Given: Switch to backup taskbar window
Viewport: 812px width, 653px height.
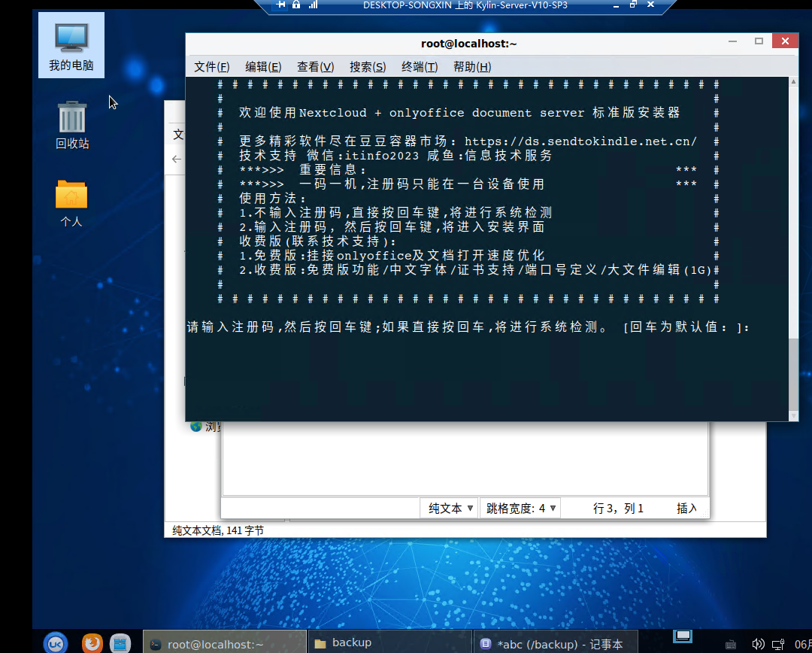Looking at the screenshot, I should pyautogui.click(x=390, y=643).
